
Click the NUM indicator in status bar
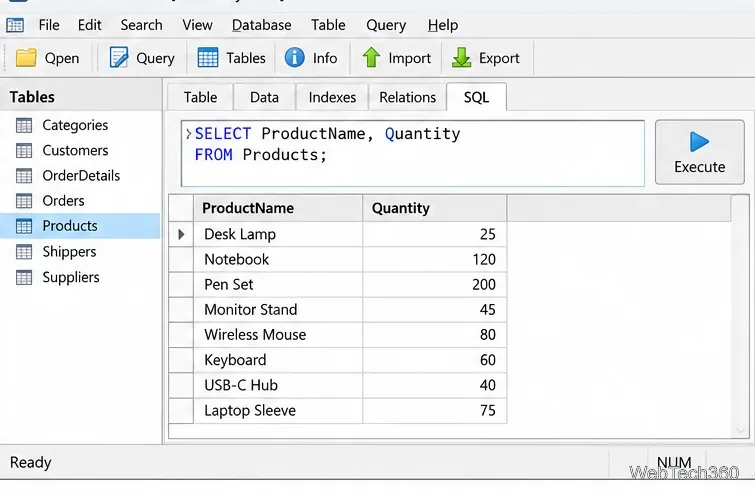tap(674, 462)
